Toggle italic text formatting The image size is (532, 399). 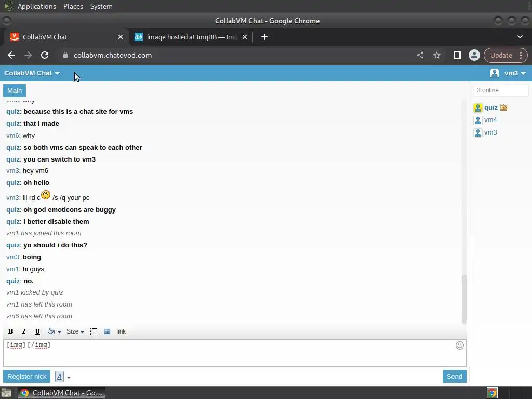(x=24, y=331)
